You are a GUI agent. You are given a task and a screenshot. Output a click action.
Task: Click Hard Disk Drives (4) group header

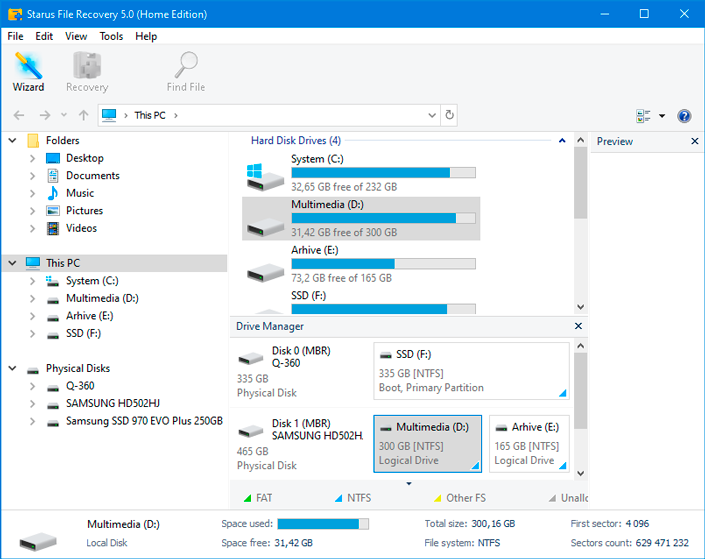[x=296, y=141]
